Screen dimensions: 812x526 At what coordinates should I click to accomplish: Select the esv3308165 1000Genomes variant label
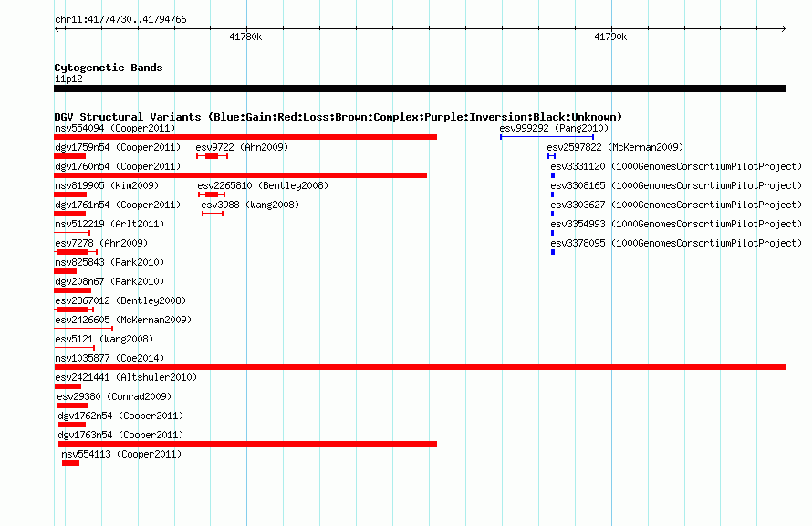pos(676,185)
